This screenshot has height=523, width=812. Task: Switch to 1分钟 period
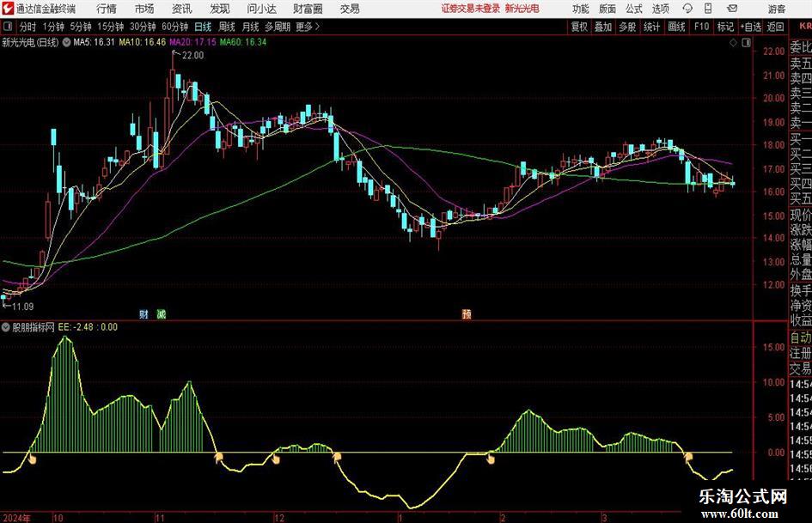53,27
